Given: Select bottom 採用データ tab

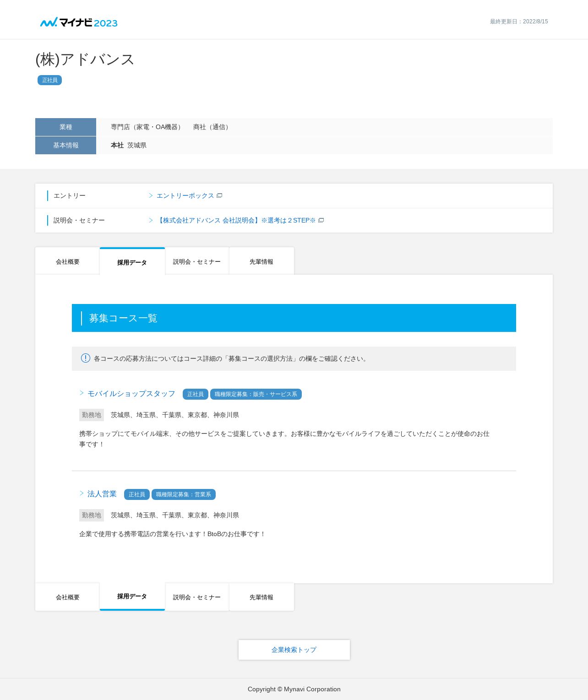Looking at the screenshot, I should (x=132, y=597).
